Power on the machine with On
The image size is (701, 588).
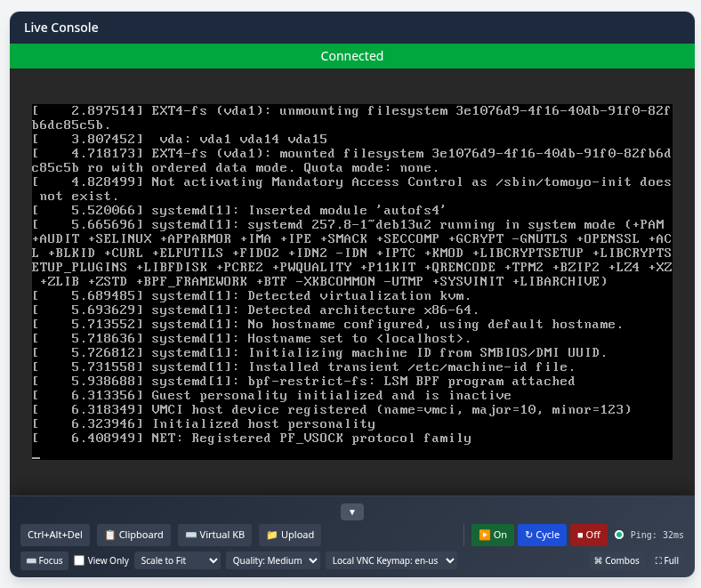point(492,535)
